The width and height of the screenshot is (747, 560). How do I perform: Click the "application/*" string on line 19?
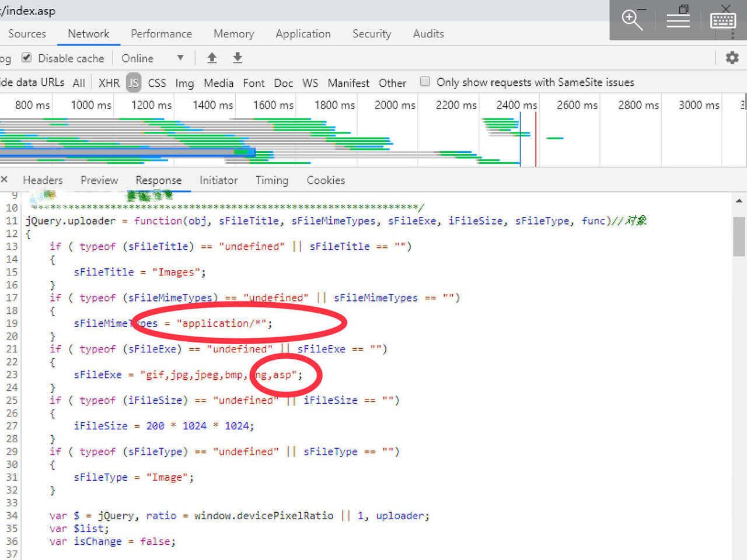[x=222, y=323]
